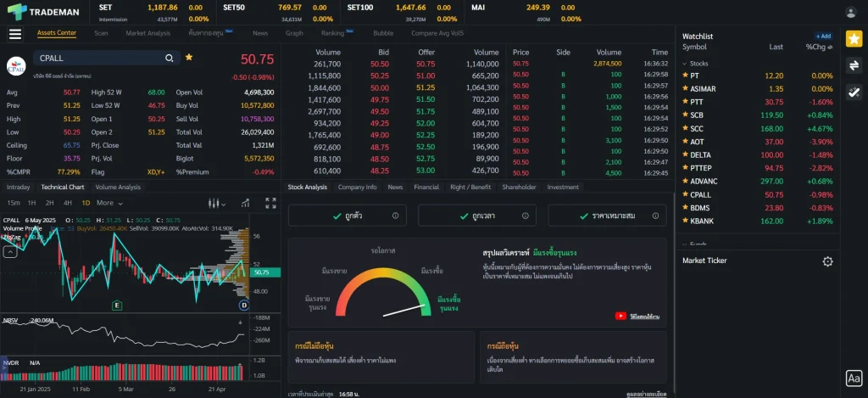Click the font size Aa button
This screenshot has height=398, width=868.
click(x=854, y=378)
